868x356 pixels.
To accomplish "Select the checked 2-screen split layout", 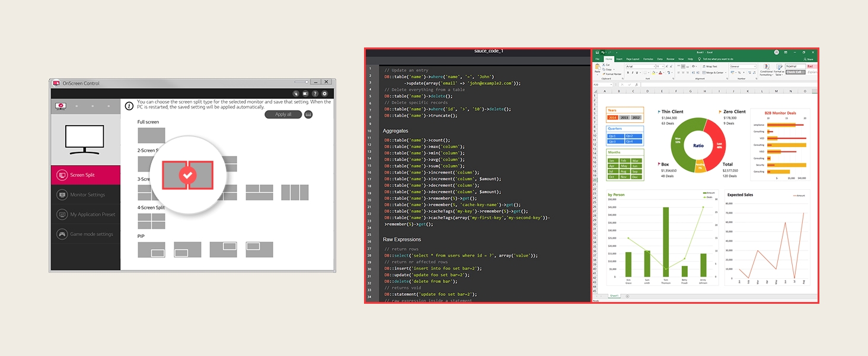I will 188,174.
